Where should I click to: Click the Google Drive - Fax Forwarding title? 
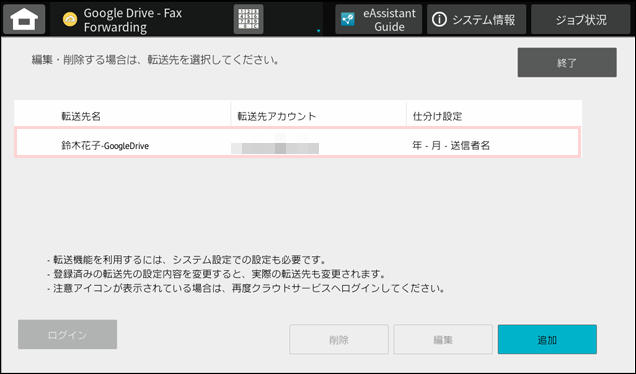click(133, 20)
